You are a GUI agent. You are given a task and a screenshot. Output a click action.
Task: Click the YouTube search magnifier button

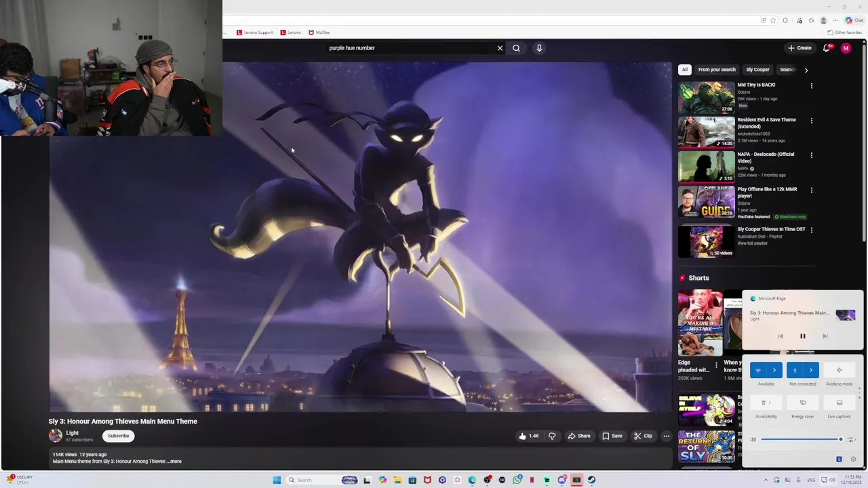516,48
